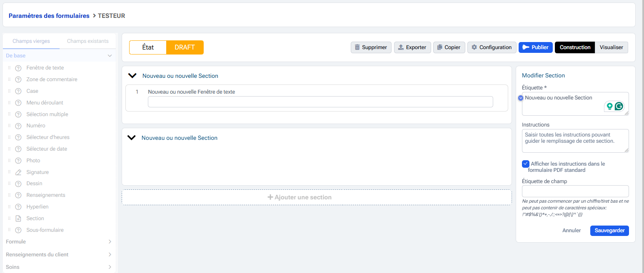Image resolution: width=644 pixels, height=273 pixels.
Task: Click the Grammarly icon in Étiquette field
Action: tap(619, 107)
